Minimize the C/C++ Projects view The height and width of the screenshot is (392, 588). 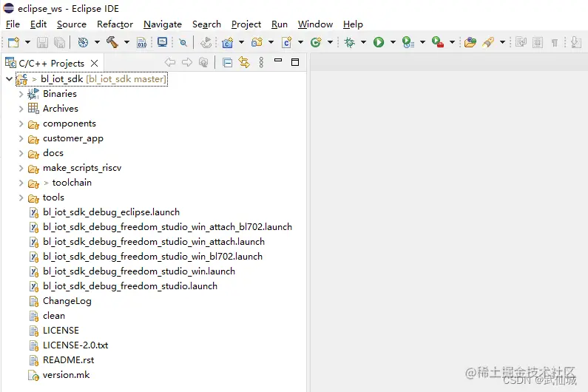click(x=278, y=60)
